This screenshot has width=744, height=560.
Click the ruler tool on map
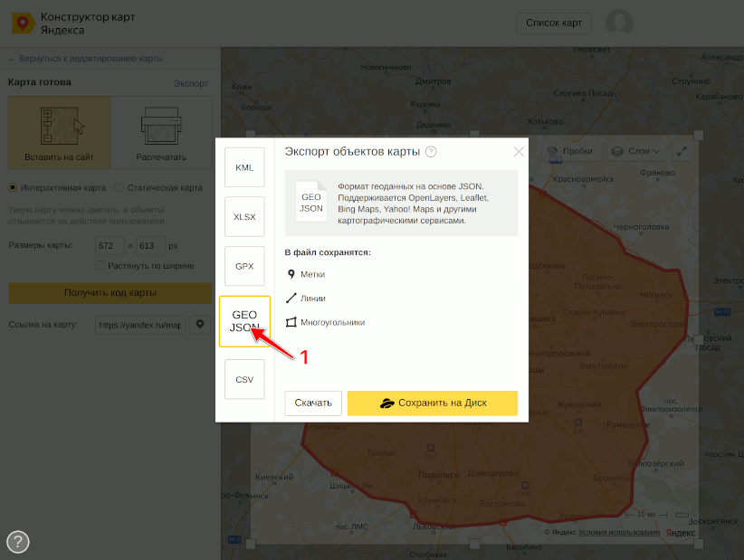[x=682, y=515]
